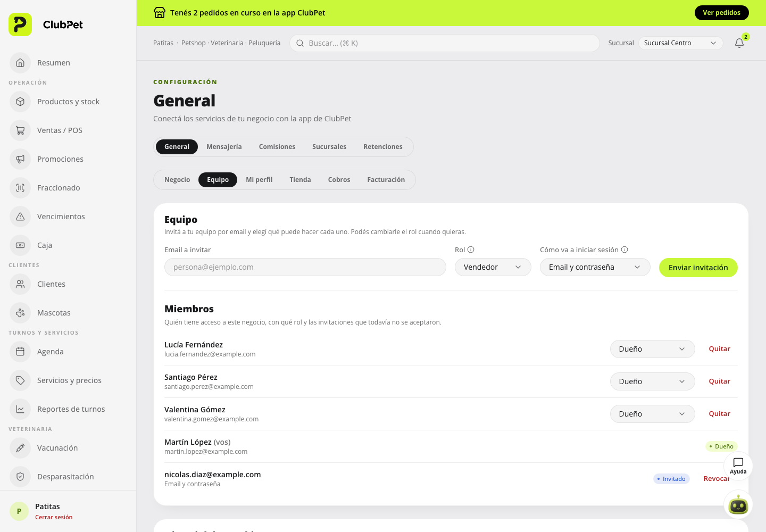Click lucia.fernandez@example.com email text

[210, 354]
